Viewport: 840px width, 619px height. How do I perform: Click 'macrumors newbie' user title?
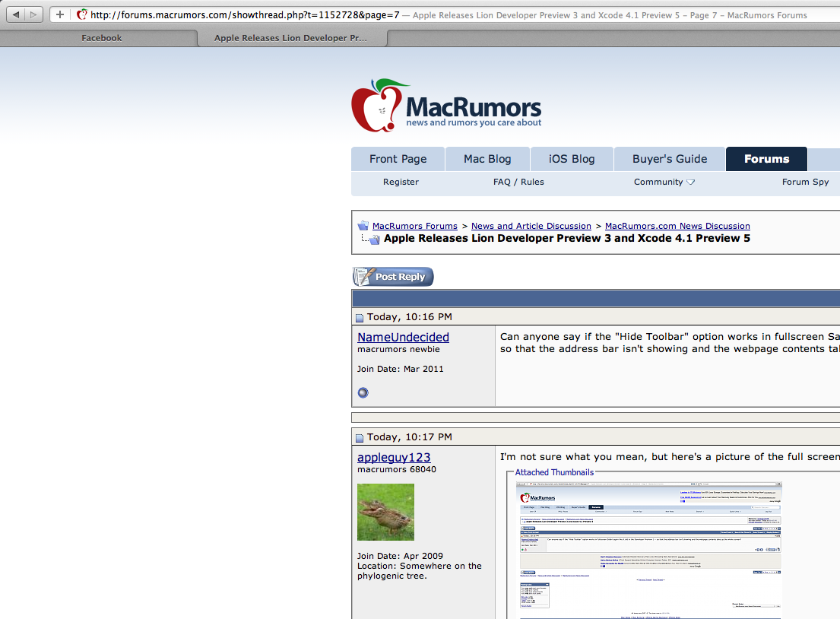[398, 350]
